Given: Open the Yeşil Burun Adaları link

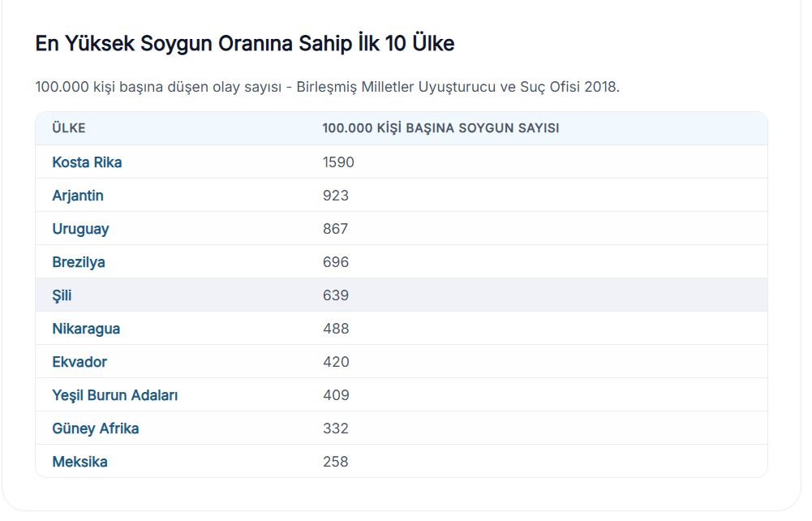Looking at the screenshot, I should tap(115, 395).
